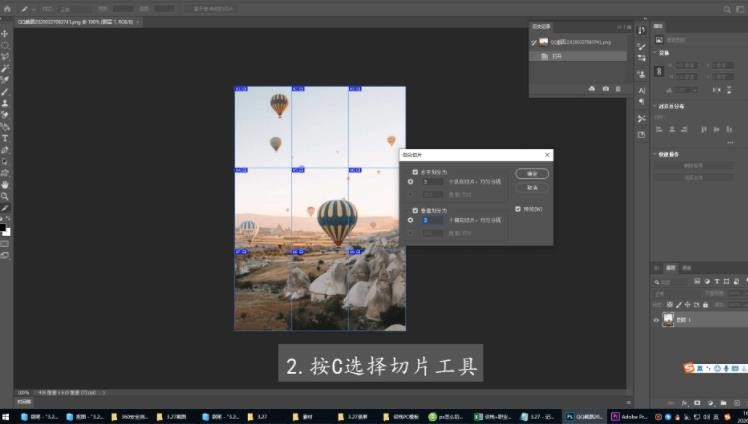Image resolution: width=748 pixels, height=424 pixels.
Task: Click the lock all padlock icon in Layers
Action: pyautogui.click(x=706, y=304)
